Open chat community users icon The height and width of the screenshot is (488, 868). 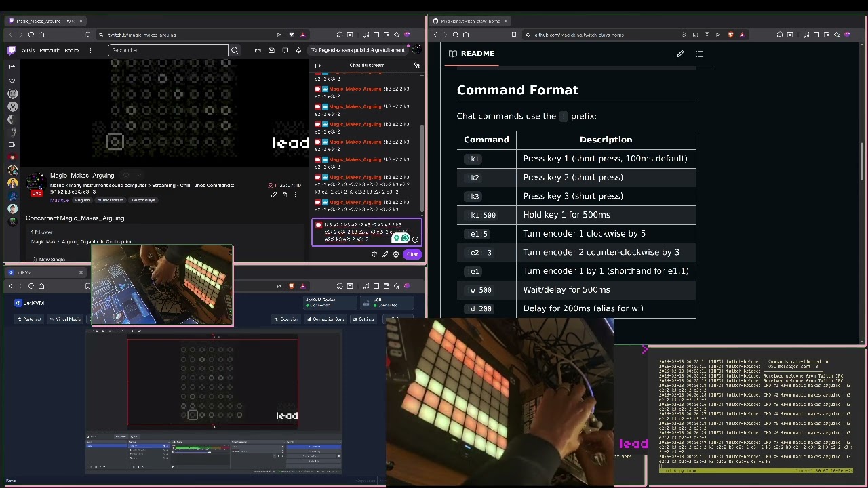coord(416,66)
